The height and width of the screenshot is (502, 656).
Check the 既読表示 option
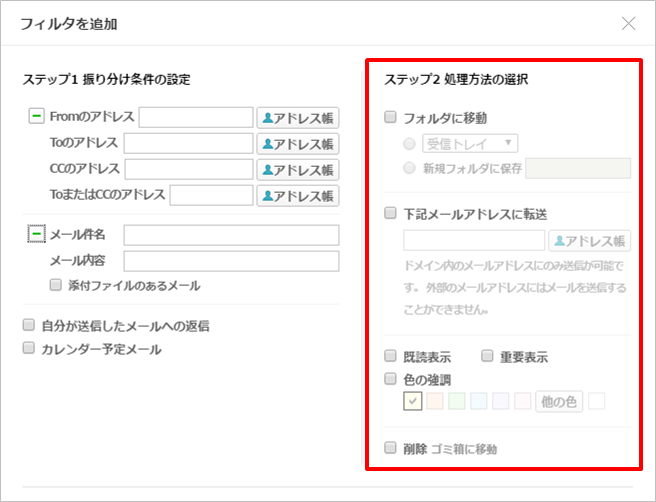[391, 356]
